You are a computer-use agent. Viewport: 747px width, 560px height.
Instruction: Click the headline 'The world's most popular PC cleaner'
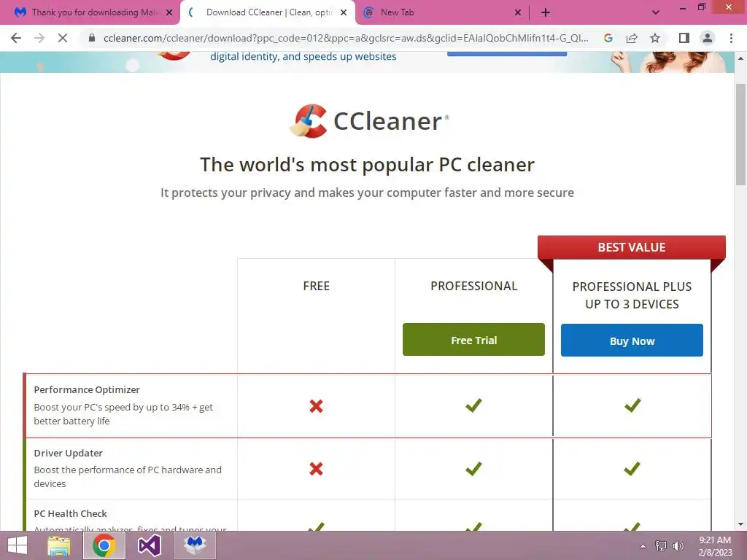point(368,165)
